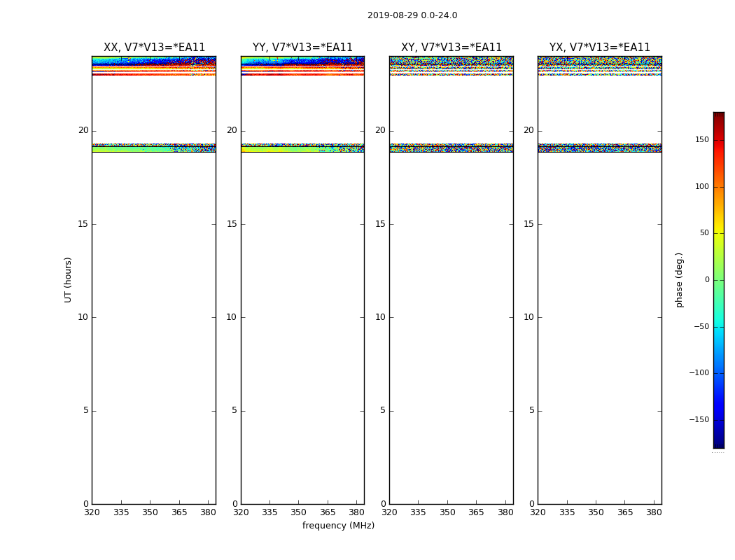This screenshot has width=735, height=560.
Task: Click the 'phase (deg.)' colorbar label
Action: click(679, 280)
